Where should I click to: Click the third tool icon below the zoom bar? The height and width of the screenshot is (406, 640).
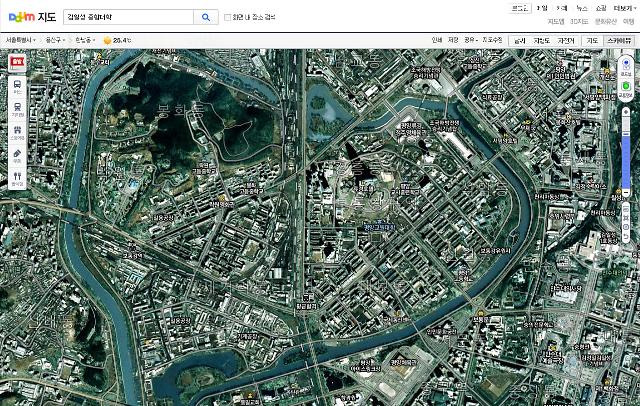coord(626,227)
